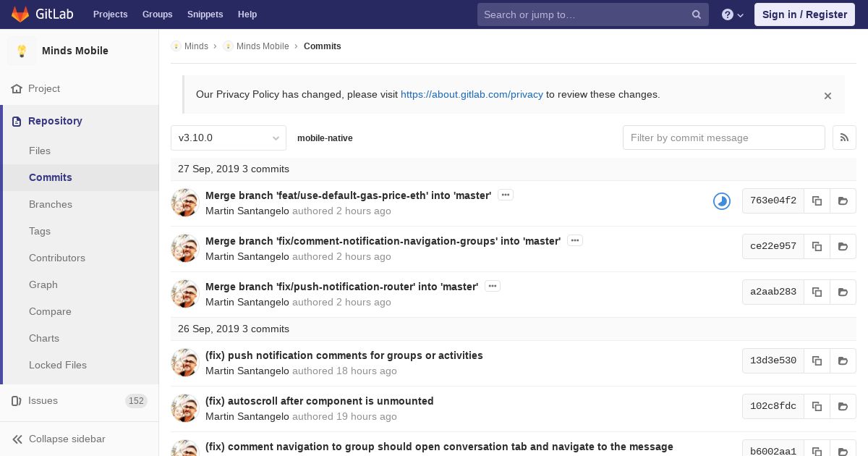Click the Minds Mobile breadcrumb link
The image size is (868, 456).
(263, 46)
